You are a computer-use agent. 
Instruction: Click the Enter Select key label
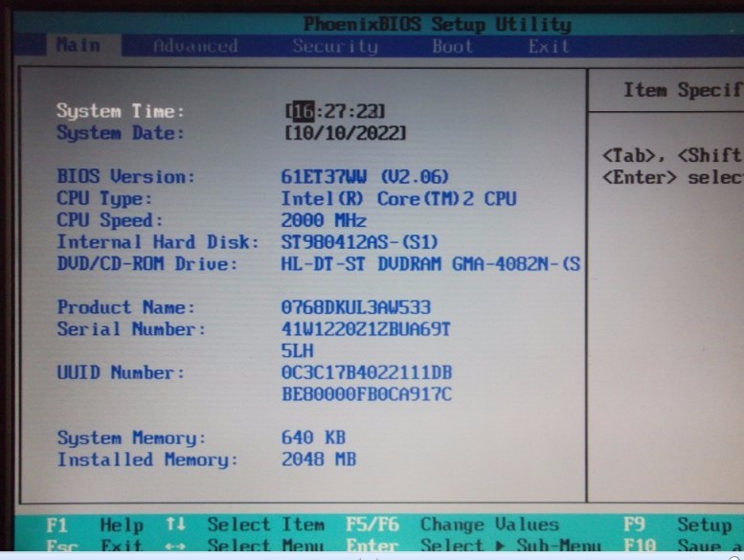pyautogui.click(x=372, y=547)
